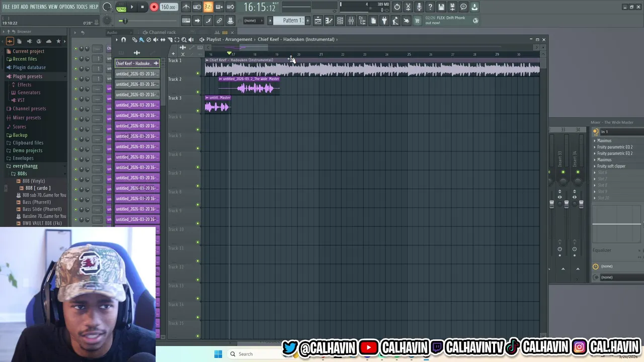Expand the Channel presets folder
The image size is (644, 362).
pyautogui.click(x=29, y=109)
